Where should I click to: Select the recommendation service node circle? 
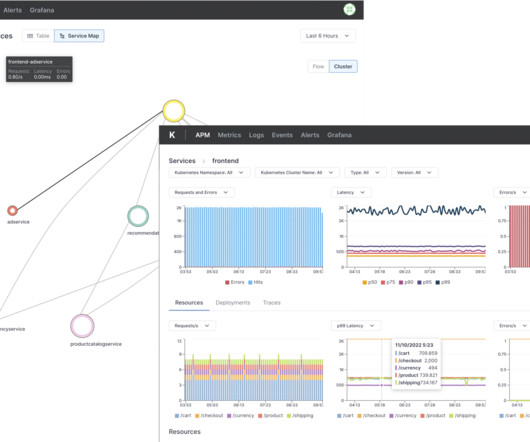click(x=138, y=216)
